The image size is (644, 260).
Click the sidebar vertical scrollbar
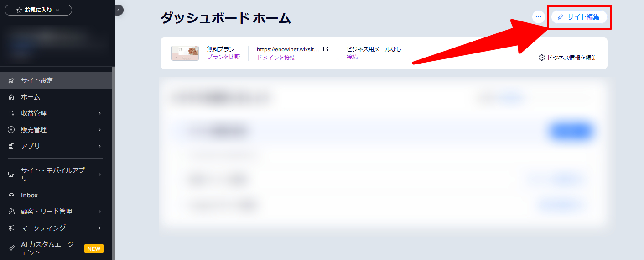(x=114, y=163)
